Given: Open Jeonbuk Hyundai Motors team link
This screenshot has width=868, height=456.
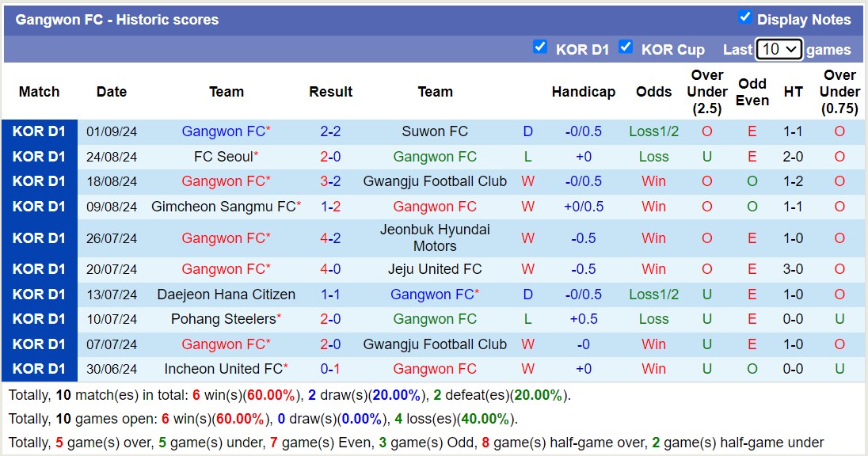Looking at the screenshot, I should (x=435, y=237).
